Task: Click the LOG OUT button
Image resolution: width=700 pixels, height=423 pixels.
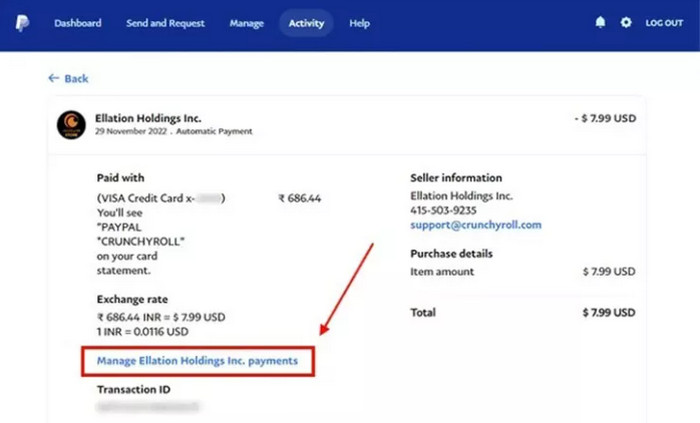Action: coord(664,23)
